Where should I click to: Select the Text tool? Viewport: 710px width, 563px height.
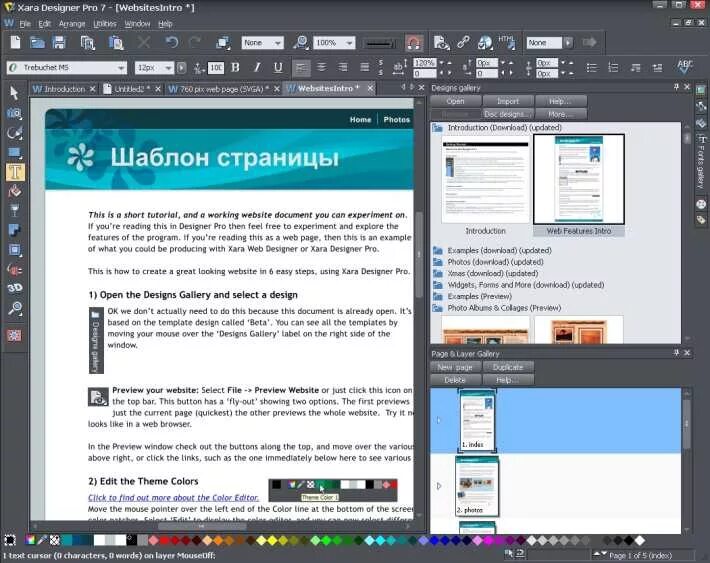(15, 172)
